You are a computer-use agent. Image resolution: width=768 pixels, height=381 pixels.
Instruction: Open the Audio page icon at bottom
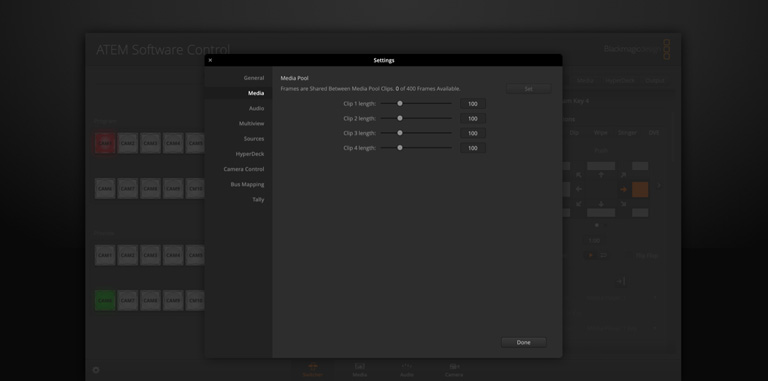point(407,370)
